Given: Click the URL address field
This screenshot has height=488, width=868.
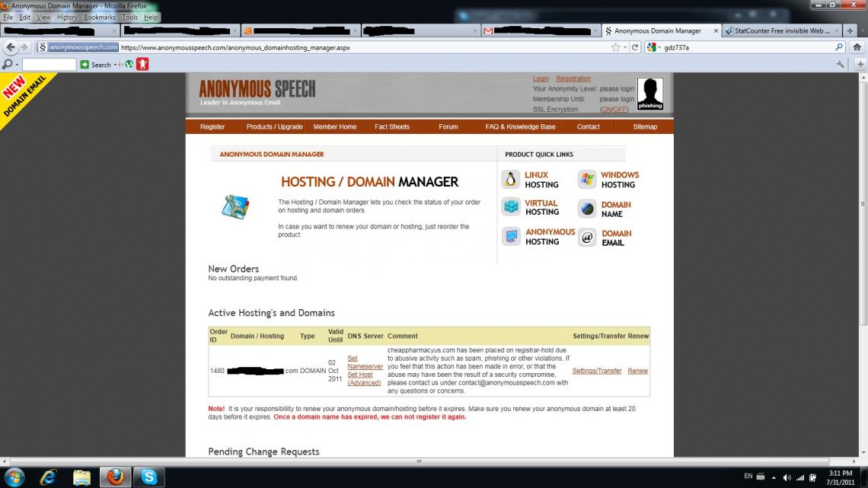Looking at the screenshot, I should [x=364, y=48].
